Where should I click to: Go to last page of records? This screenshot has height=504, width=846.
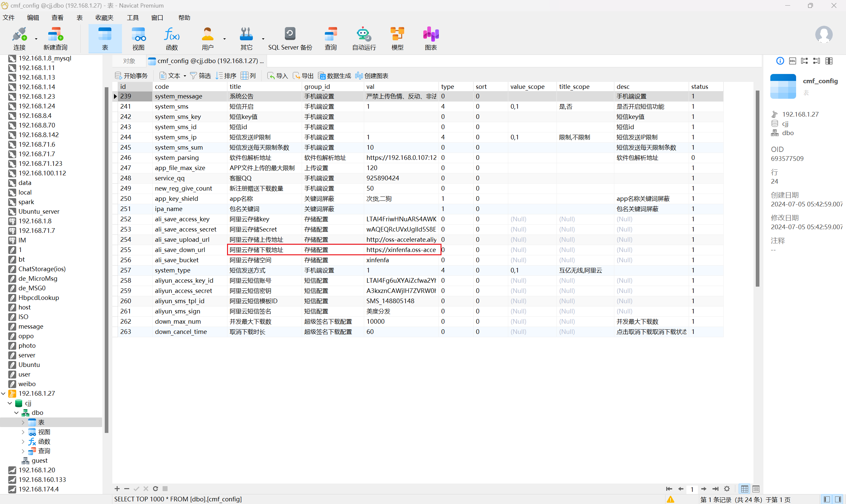(715, 489)
